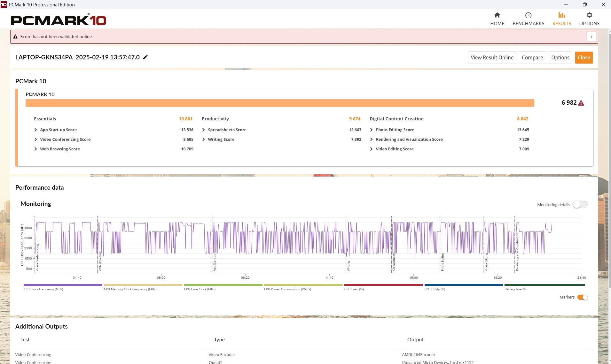
Task: Expand Video Editing Score details
Action: pyautogui.click(x=372, y=149)
